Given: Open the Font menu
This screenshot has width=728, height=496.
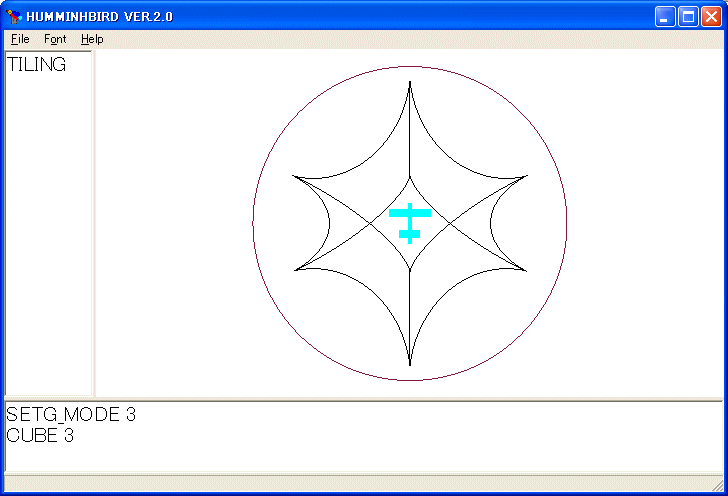Looking at the screenshot, I should 55,39.
